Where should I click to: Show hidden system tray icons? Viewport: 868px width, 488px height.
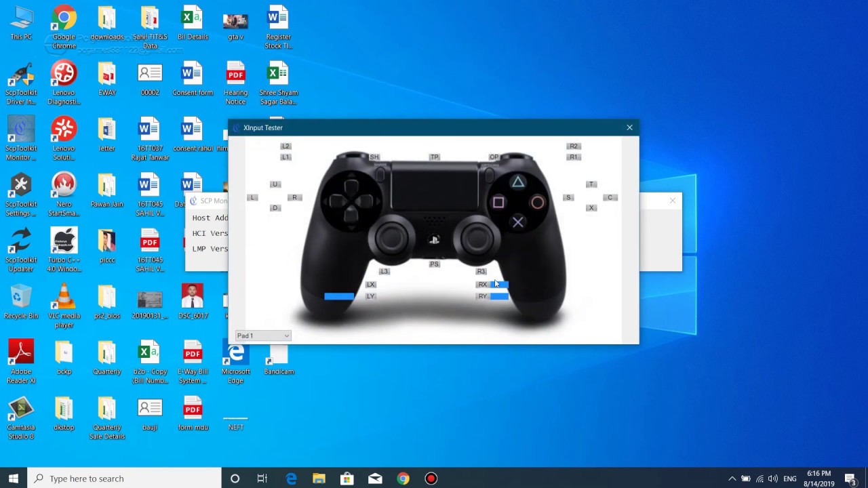[732, 479]
